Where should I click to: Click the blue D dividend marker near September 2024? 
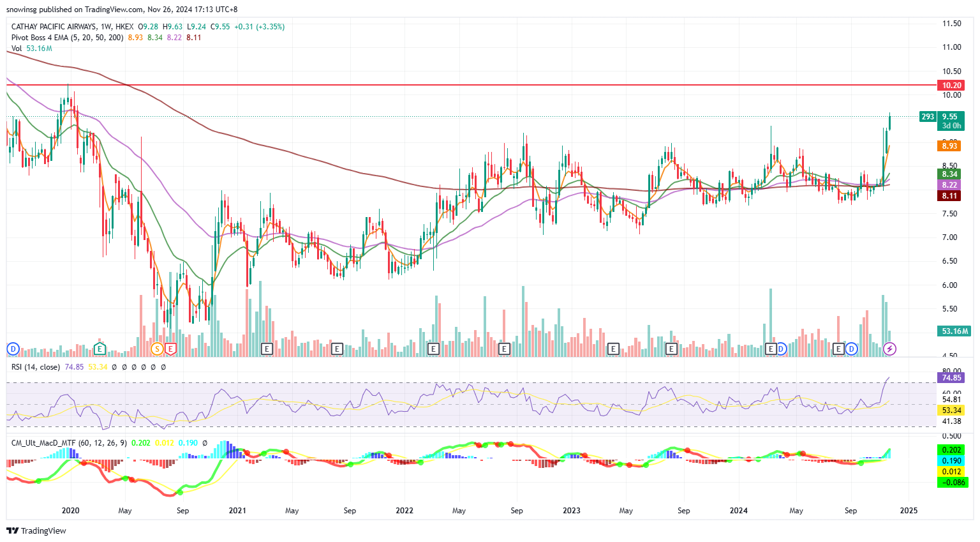click(x=851, y=349)
